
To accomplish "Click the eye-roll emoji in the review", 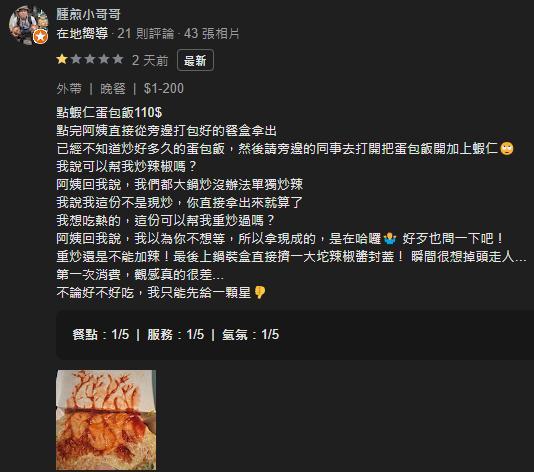I will point(507,148).
